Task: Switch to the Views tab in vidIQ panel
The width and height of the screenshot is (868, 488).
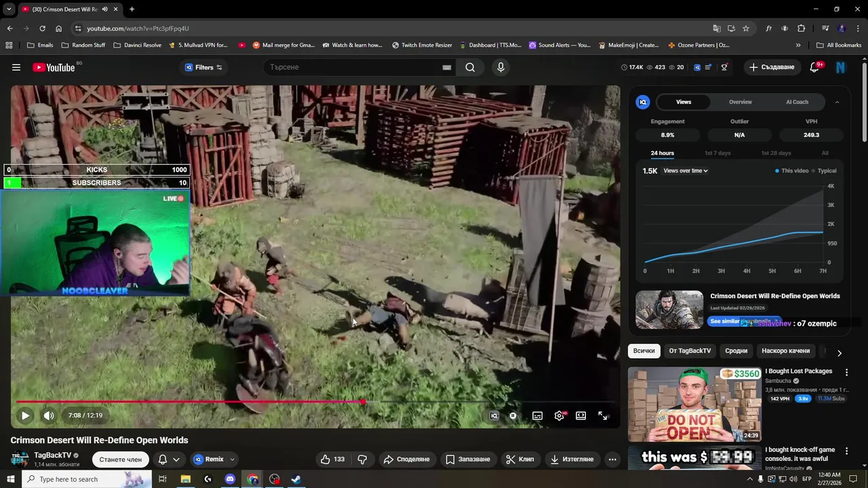Action: [x=684, y=102]
